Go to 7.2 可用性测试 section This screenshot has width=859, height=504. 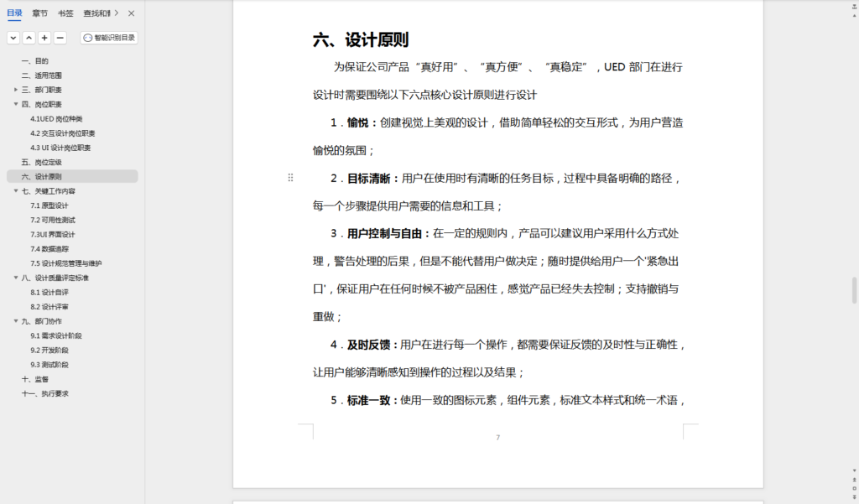53,221
